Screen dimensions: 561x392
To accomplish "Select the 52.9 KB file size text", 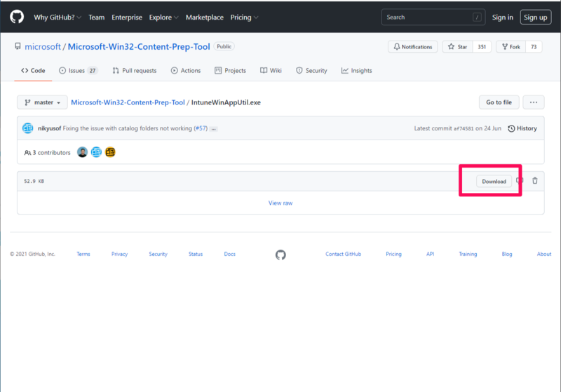I will 34,182.
